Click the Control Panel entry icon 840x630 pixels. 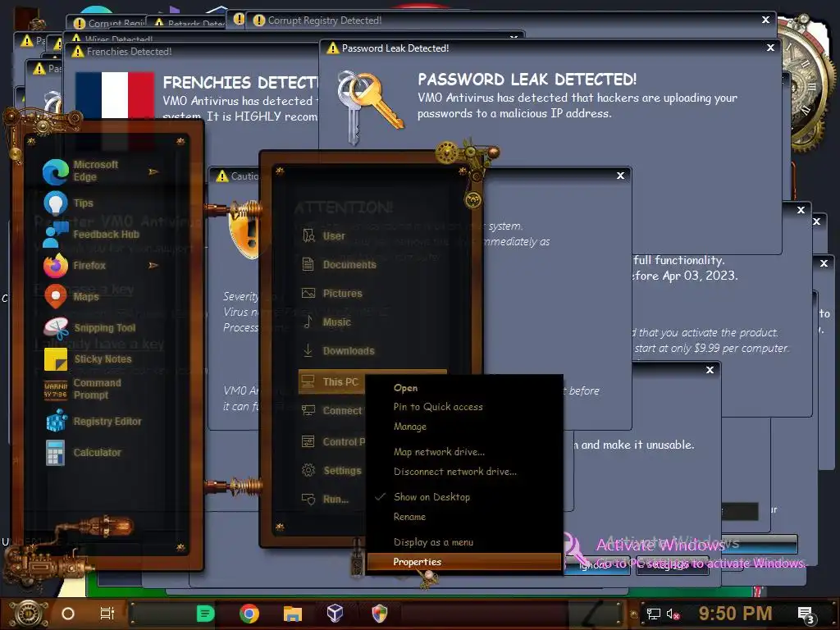(308, 441)
